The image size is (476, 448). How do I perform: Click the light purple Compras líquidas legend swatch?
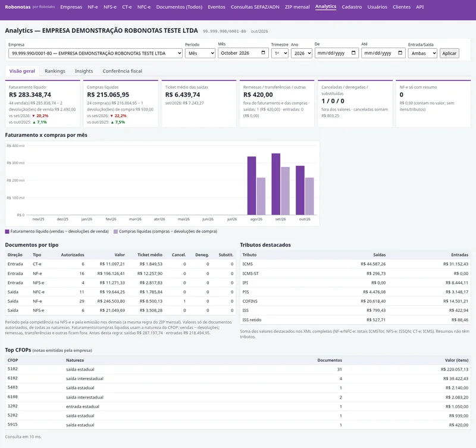coord(115,231)
